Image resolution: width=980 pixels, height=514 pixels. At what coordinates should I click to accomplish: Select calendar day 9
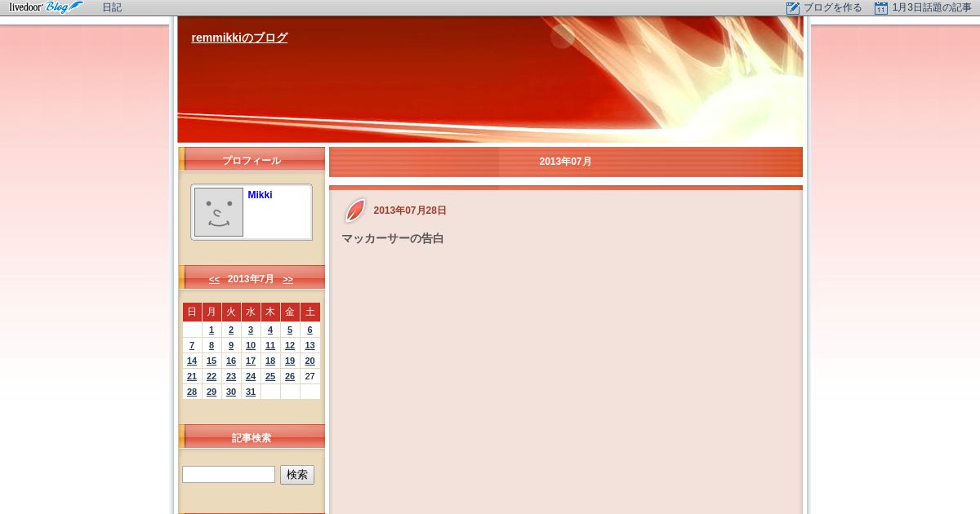pos(231,345)
